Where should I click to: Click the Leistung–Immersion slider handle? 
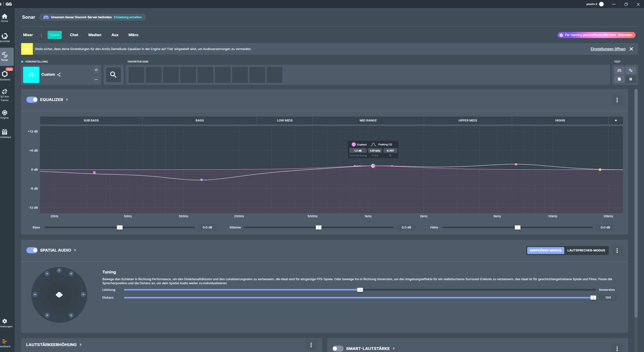point(360,290)
